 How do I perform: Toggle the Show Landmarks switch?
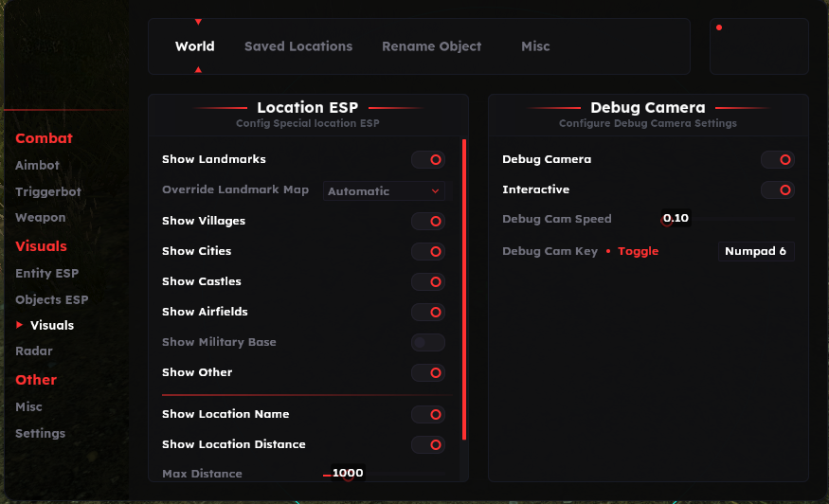428,160
